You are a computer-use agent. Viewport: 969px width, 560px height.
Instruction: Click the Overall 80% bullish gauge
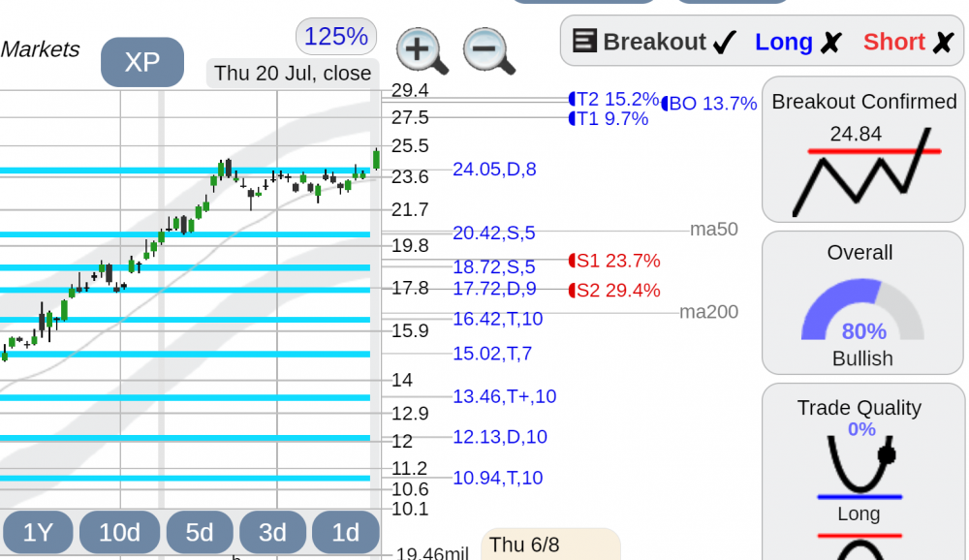862,310
